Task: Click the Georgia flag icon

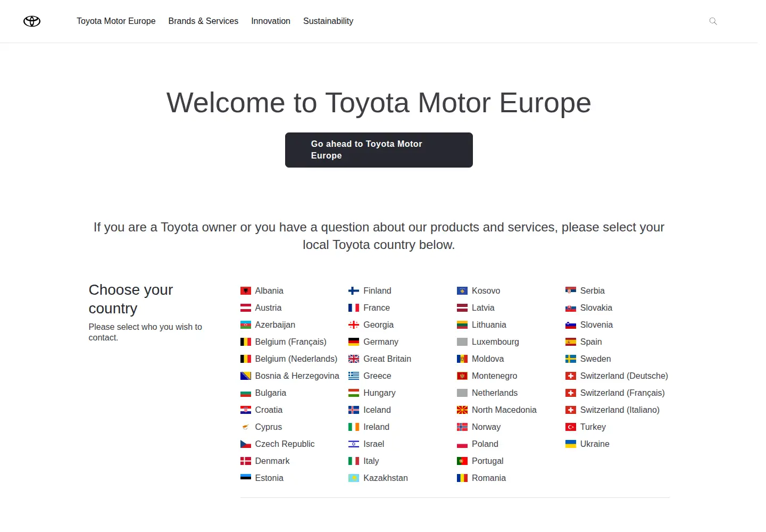Action: click(354, 325)
